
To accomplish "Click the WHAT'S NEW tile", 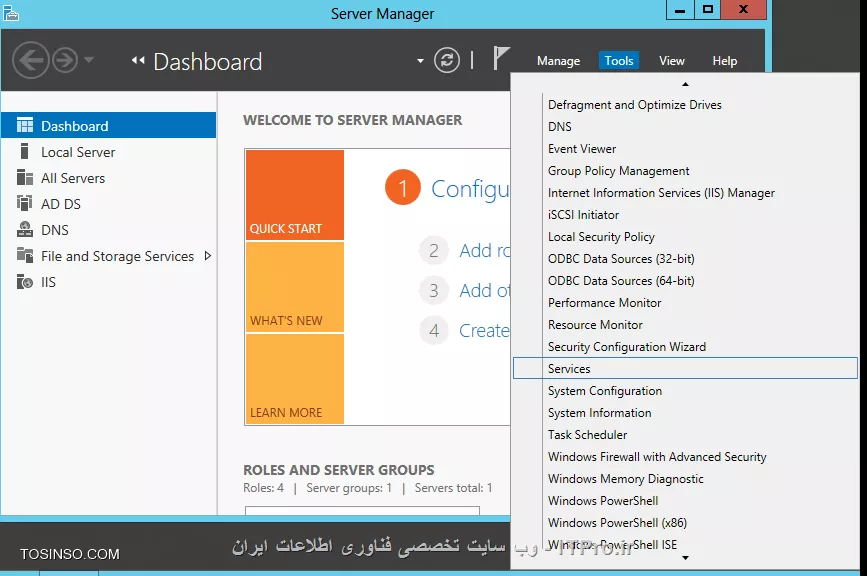I will coord(295,287).
